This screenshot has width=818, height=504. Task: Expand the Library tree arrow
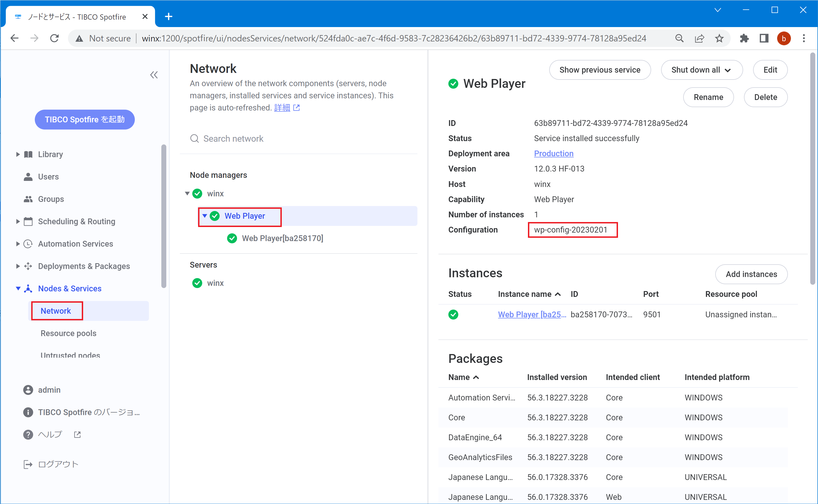click(18, 154)
